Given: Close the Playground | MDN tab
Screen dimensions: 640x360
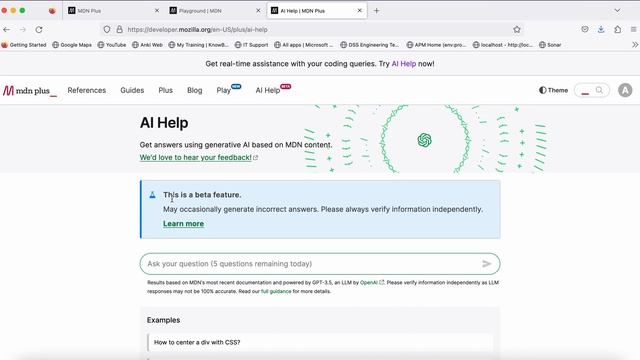Looking at the screenshot, I should (x=258, y=11).
